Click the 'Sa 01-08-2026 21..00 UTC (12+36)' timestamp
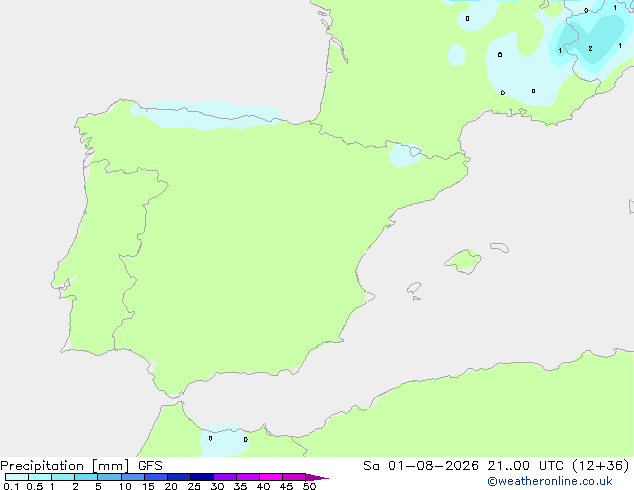 496,466
